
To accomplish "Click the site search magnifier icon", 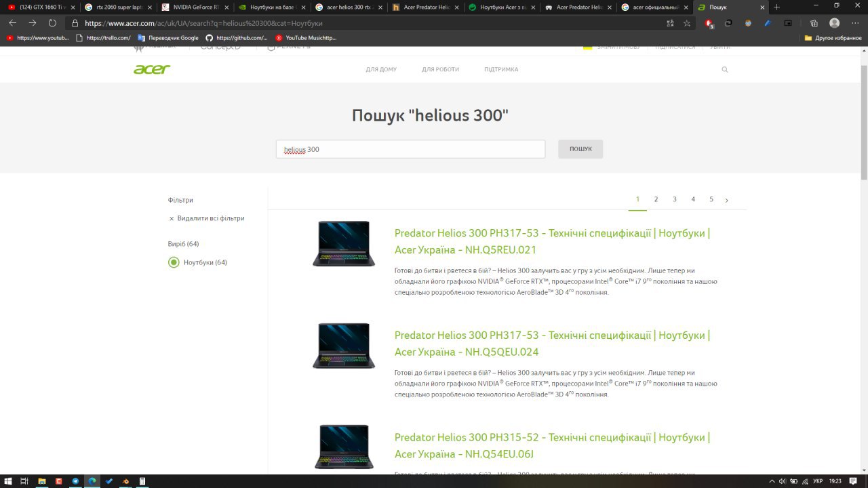I will click(725, 69).
